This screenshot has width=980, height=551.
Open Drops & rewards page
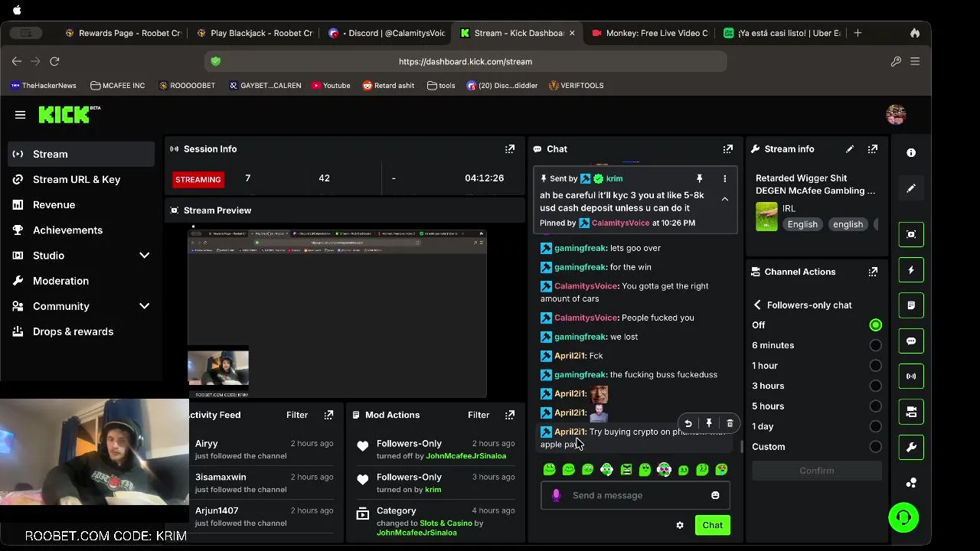[x=81, y=331]
